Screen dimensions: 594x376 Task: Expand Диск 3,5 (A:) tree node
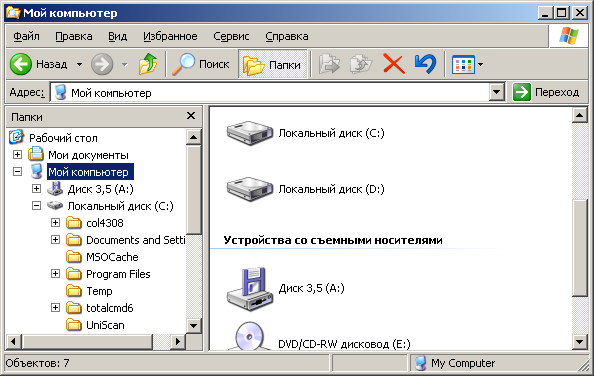(36, 189)
